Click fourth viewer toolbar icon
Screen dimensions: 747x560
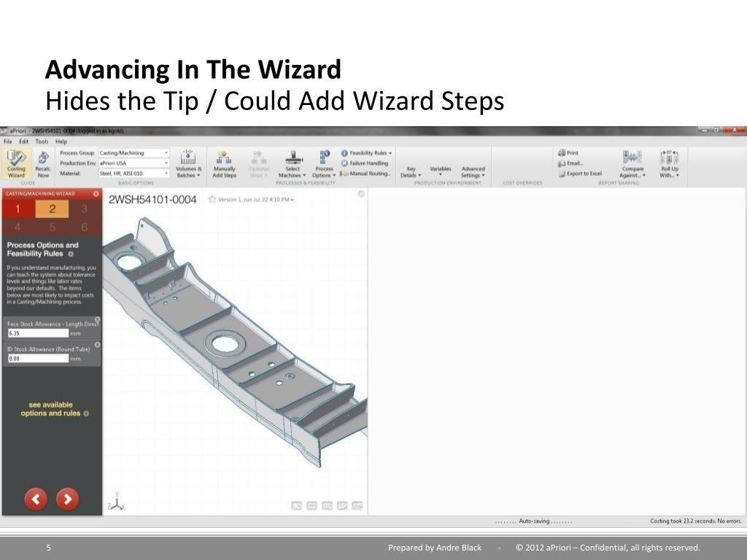(x=342, y=506)
